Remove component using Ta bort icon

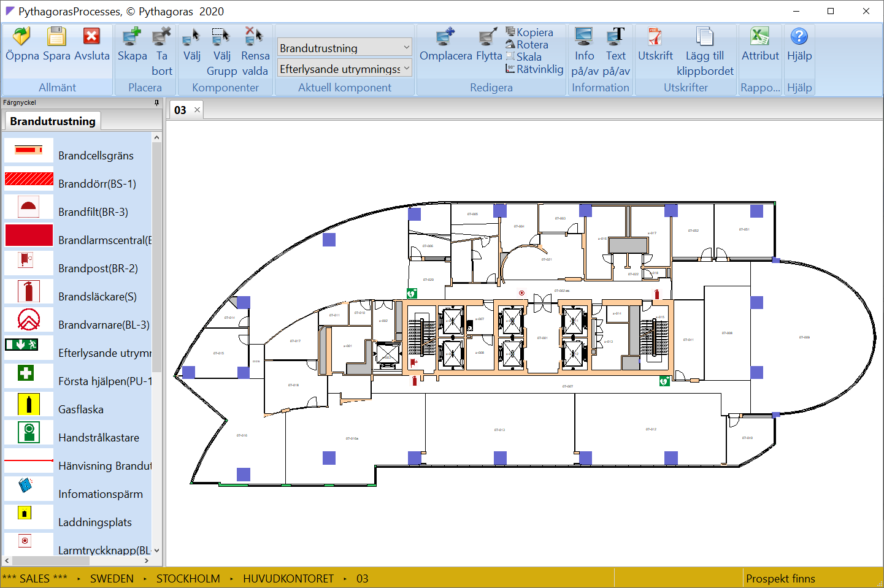(161, 37)
